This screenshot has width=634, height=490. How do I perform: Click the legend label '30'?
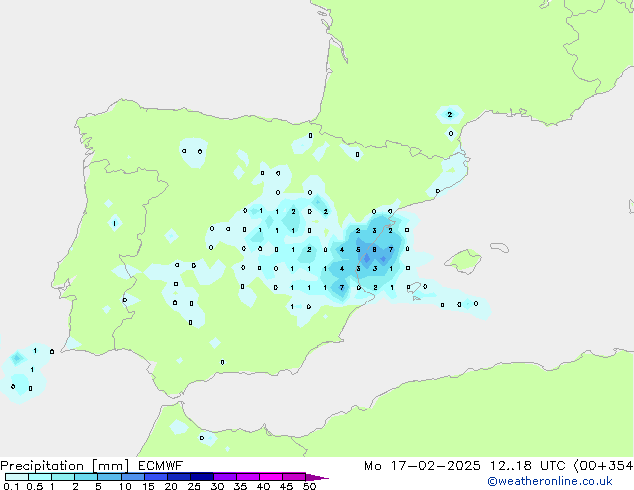tap(217, 486)
